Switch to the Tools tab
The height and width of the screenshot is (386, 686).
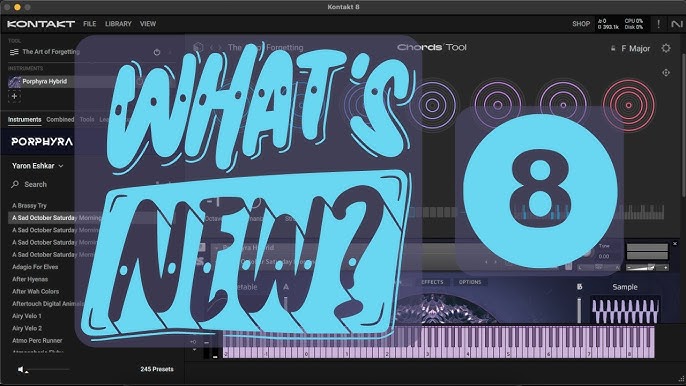[x=87, y=119]
